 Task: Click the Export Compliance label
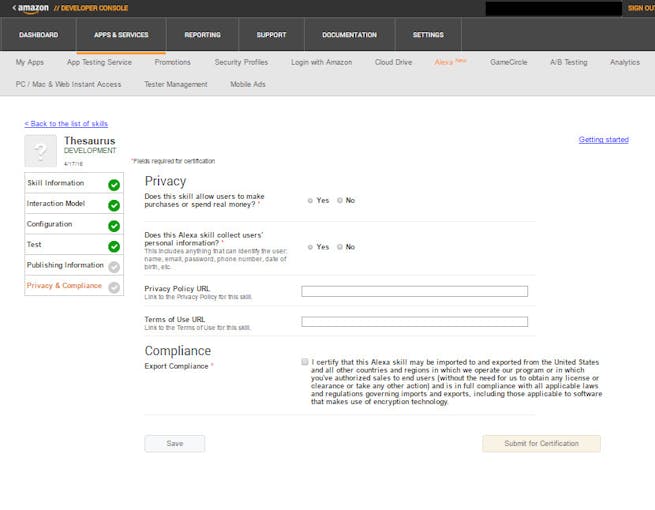coord(176,366)
